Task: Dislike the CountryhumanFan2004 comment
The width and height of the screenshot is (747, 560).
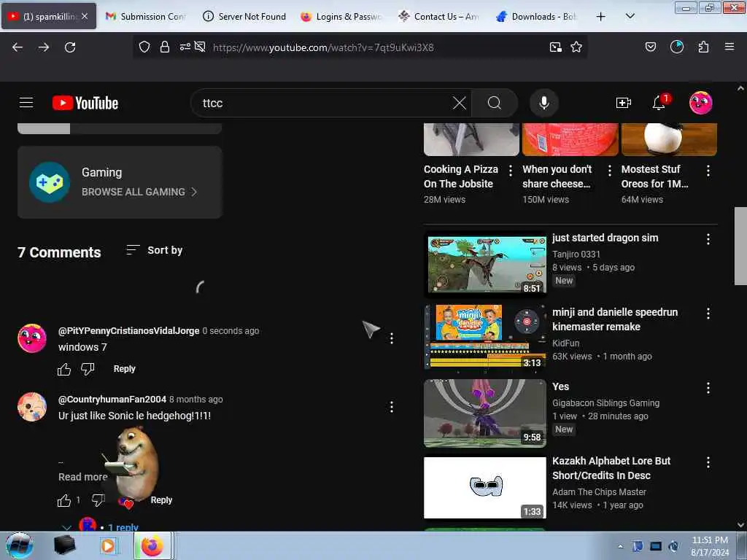Action: (98, 500)
